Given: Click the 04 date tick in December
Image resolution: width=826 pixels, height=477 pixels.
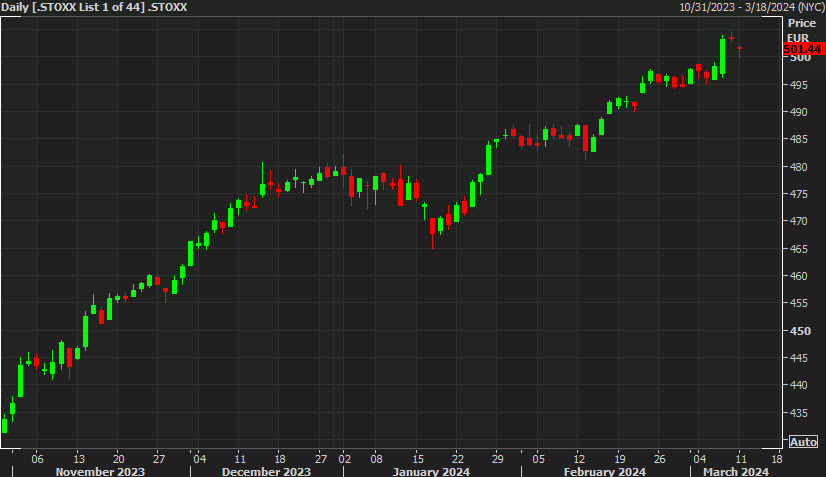Looking at the screenshot, I should pos(199,459).
